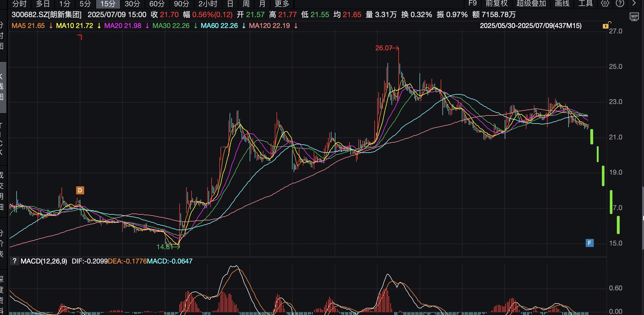Screen dimensions: 644x315
Task: Click MACD:-0.0647 value
Action: pos(170,261)
